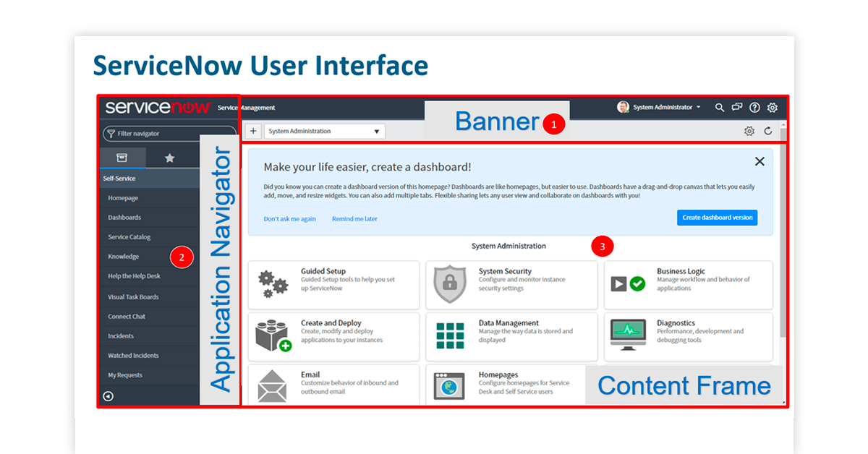Click the Homepages browser globe icon

[x=449, y=386]
